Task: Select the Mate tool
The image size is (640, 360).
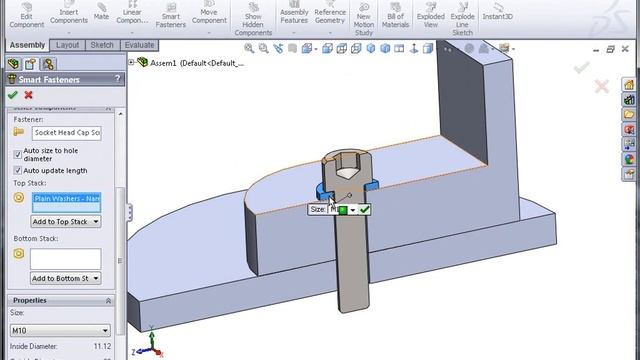Action: point(101,11)
